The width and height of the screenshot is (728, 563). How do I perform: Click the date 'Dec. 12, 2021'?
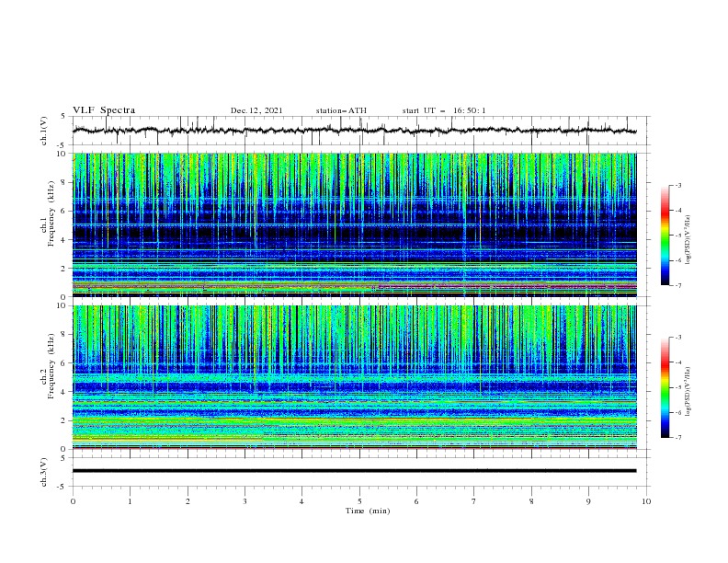256,110
